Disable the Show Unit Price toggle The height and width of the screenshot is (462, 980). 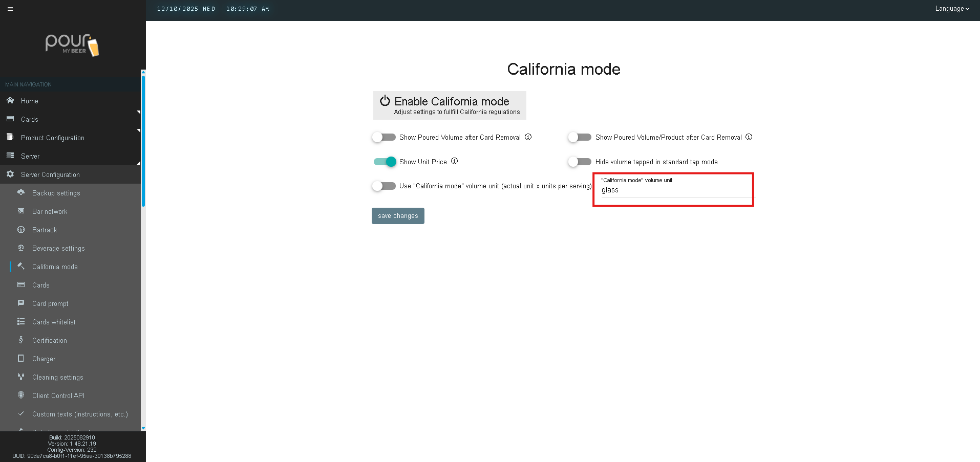click(x=385, y=162)
